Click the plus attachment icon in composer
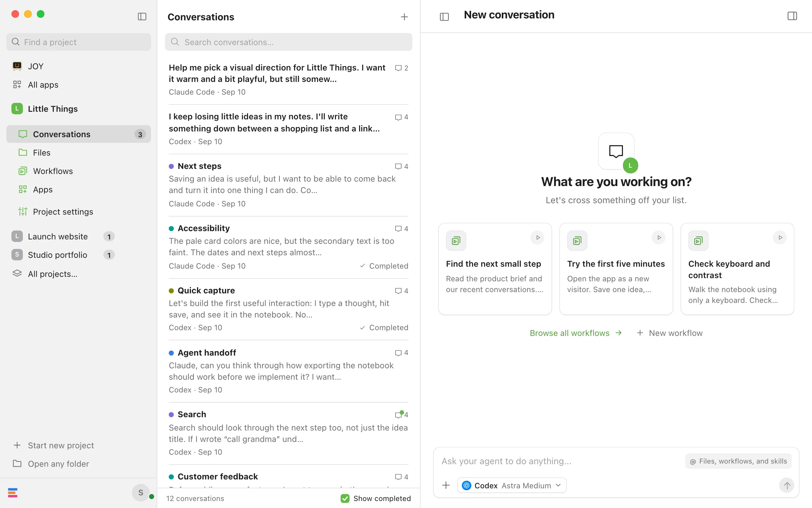This screenshot has height=508, width=812. pos(446,485)
